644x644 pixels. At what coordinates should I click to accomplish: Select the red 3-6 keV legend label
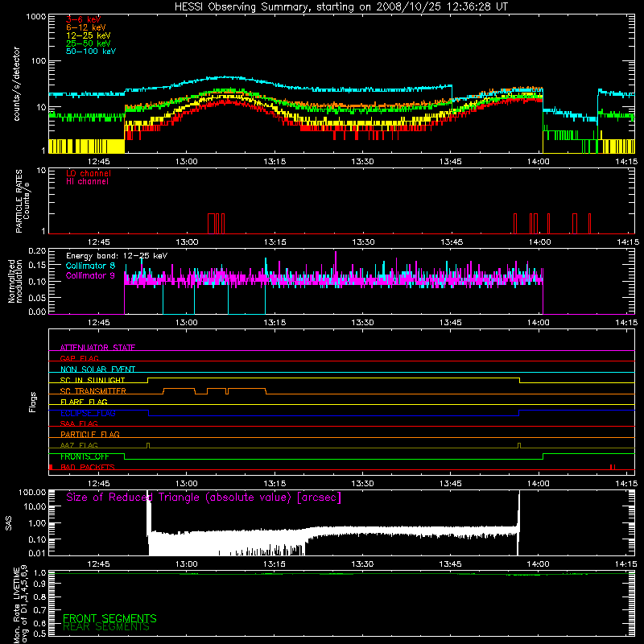84,19
